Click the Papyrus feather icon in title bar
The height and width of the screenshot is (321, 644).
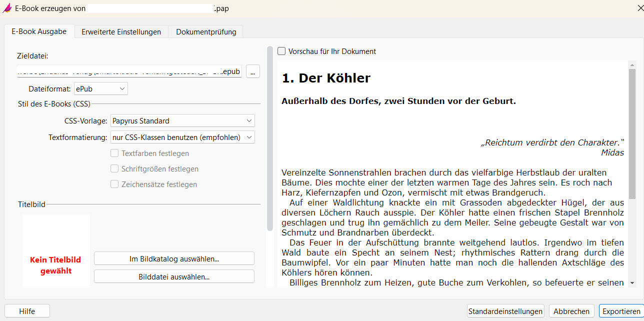point(7,8)
